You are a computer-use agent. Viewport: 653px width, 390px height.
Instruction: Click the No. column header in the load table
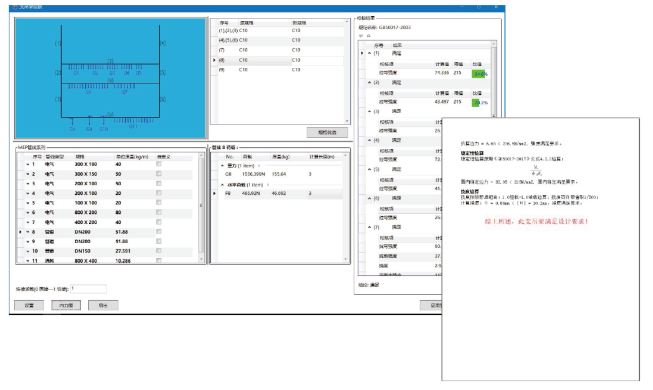(229, 157)
